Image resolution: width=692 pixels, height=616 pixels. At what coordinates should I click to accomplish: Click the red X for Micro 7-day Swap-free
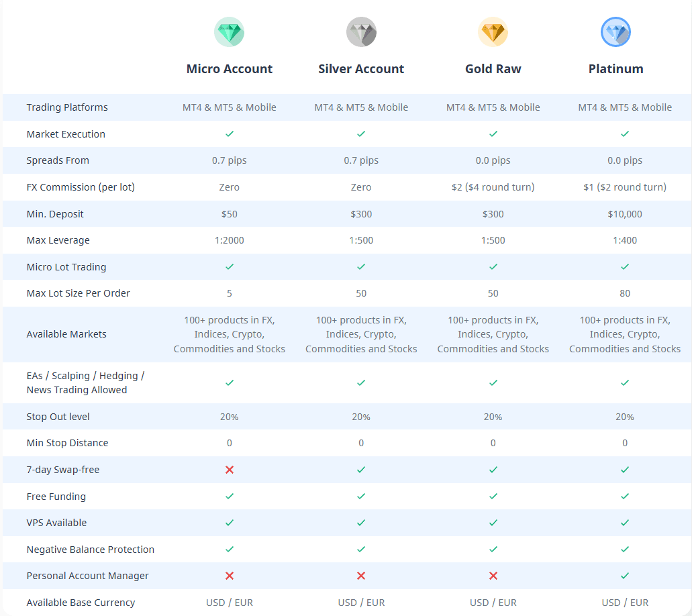tap(230, 470)
